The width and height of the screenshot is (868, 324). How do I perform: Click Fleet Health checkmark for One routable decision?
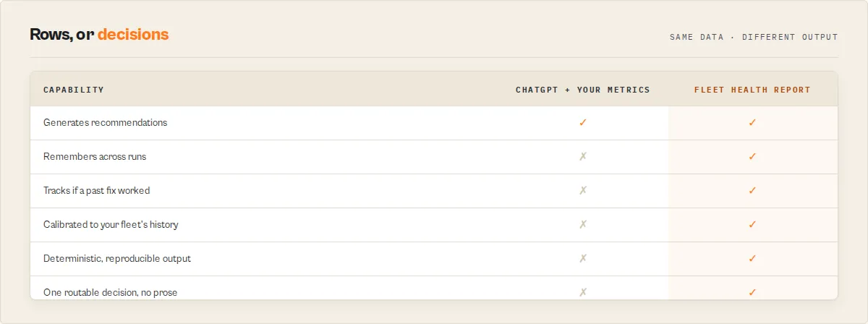pos(752,292)
